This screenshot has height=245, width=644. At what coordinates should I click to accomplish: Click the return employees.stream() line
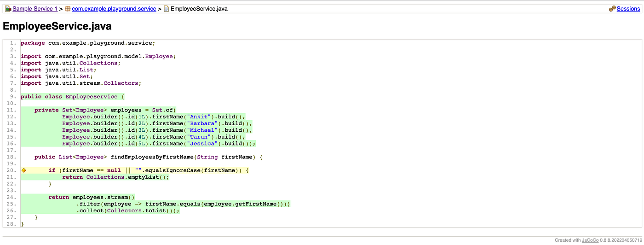[92, 197]
